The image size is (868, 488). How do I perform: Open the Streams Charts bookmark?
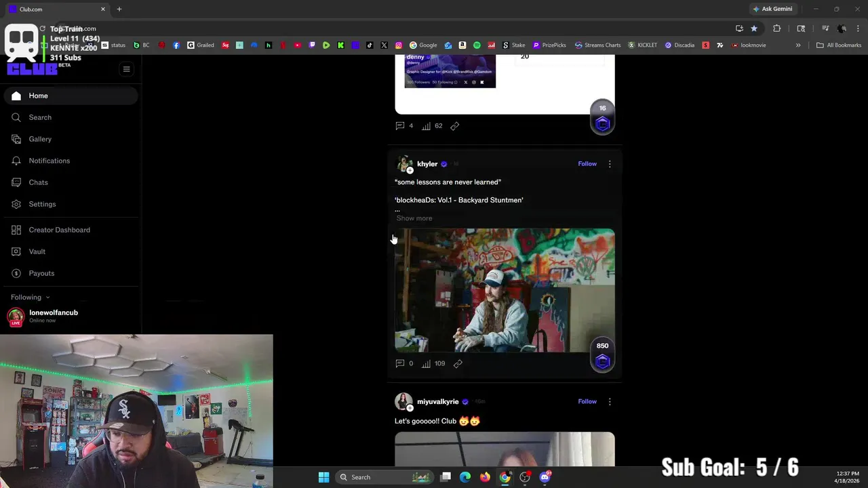coord(598,45)
